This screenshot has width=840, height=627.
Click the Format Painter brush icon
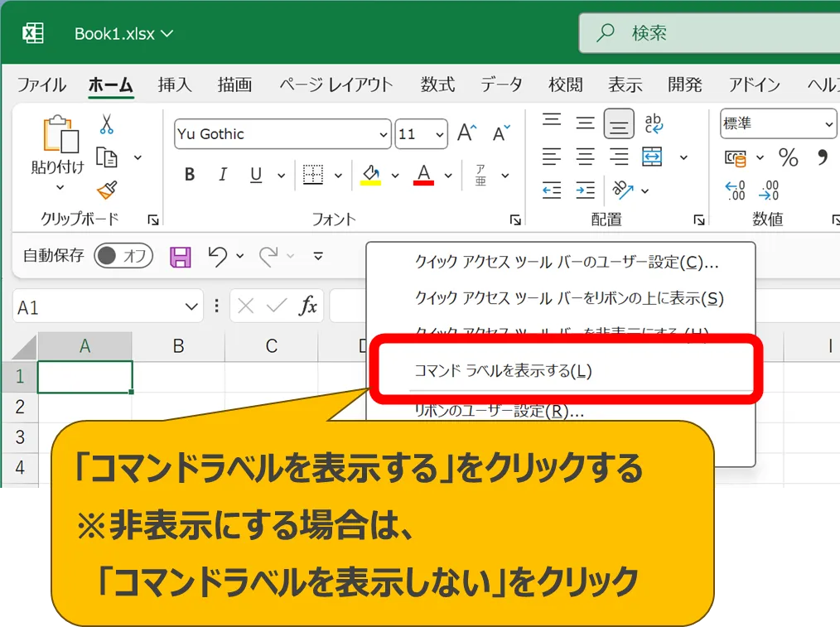coord(107,191)
